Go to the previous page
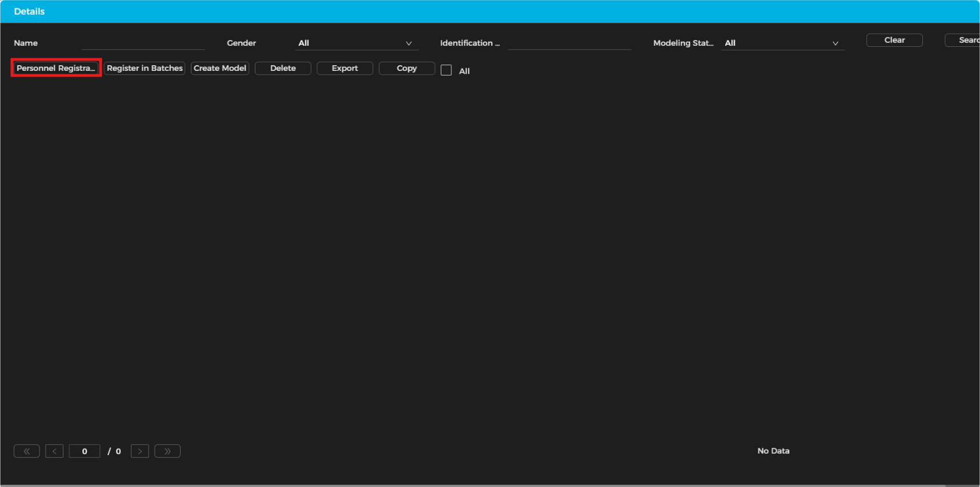This screenshot has height=487, width=980. [54, 451]
